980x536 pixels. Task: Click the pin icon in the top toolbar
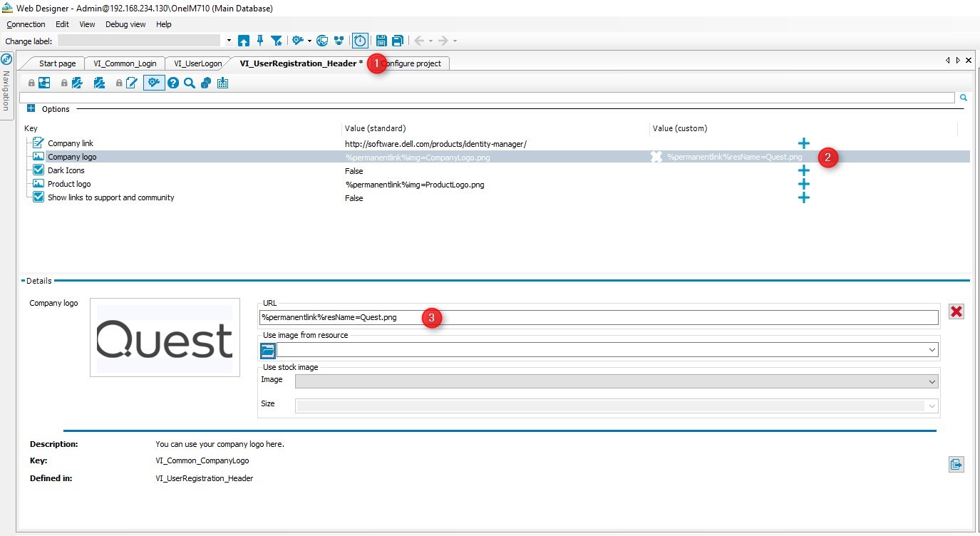[x=260, y=41]
